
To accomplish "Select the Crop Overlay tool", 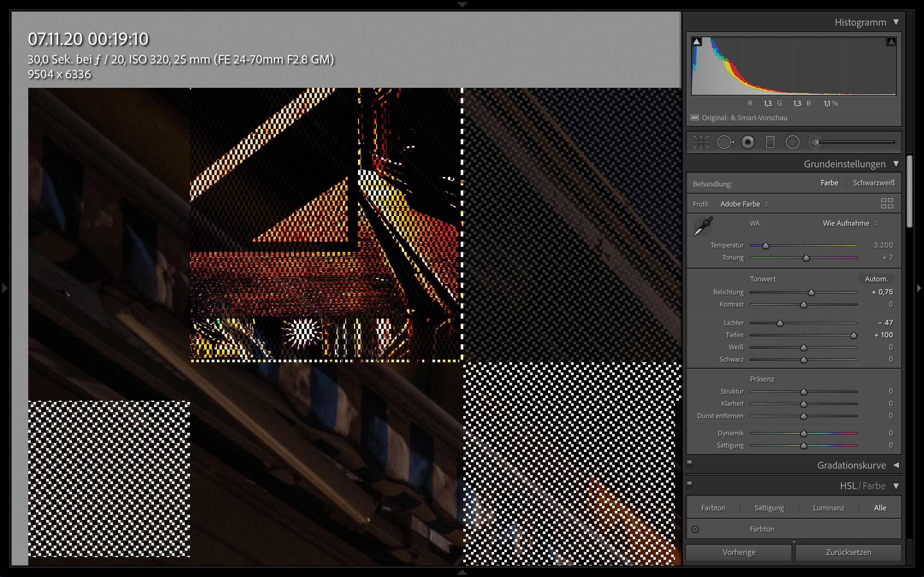I will (x=701, y=142).
